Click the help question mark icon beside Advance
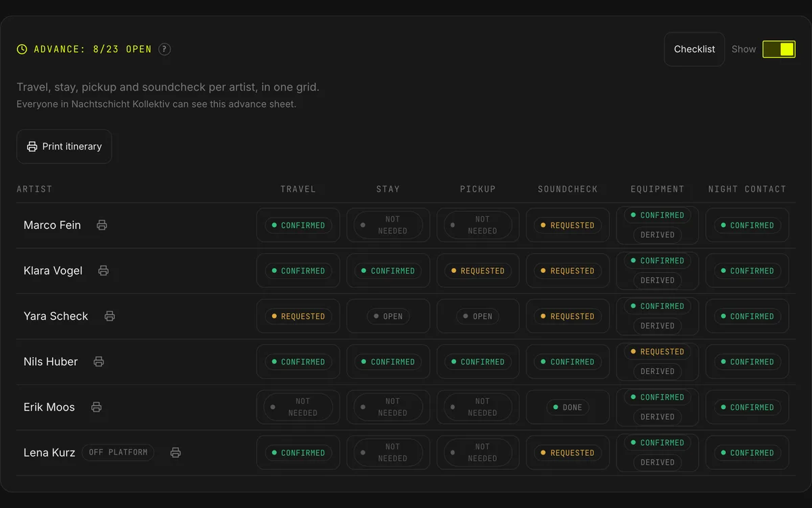Viewport: 812px width, 508px height. [164, 49]
